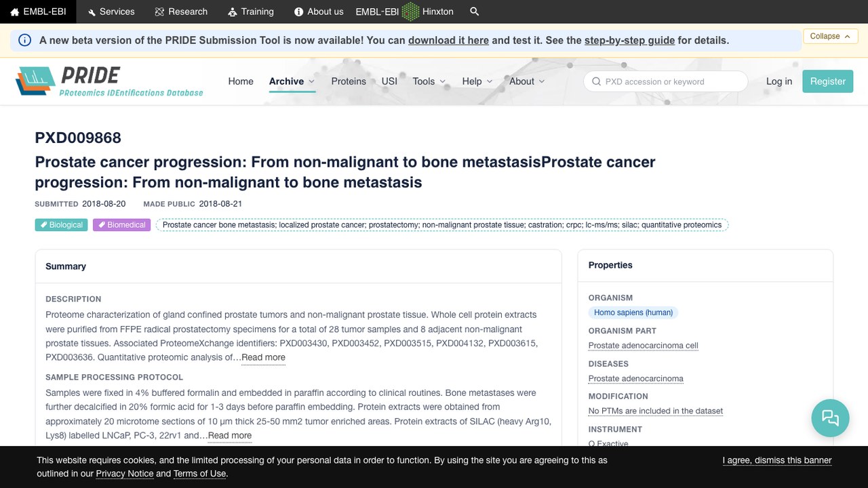Expand the Help dropdown menu

(478, 81)
